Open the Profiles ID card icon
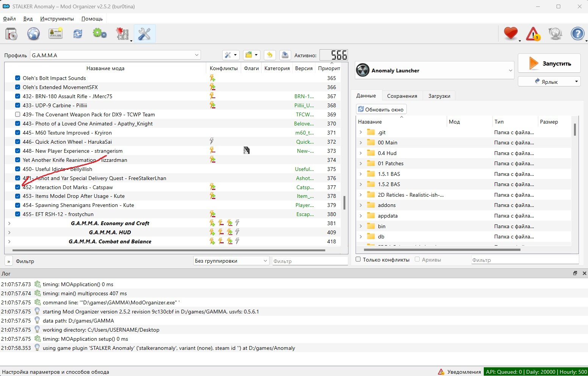 coord(55,34)
